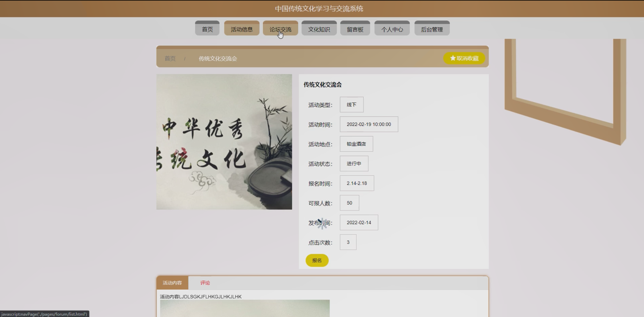The height and width of the screenshot is (317, 644).
Task: Select the 活动内容 tab
Action: 172,283
